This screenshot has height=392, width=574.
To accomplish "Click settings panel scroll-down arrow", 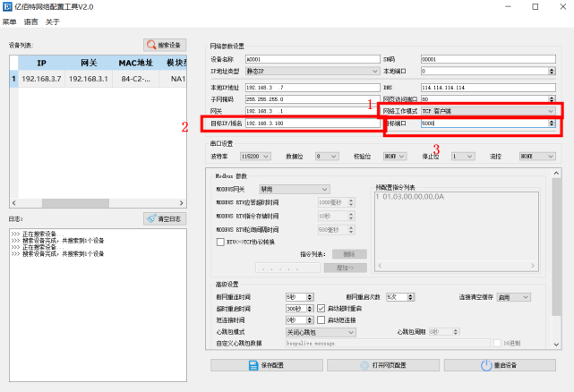I will point(556,345).
